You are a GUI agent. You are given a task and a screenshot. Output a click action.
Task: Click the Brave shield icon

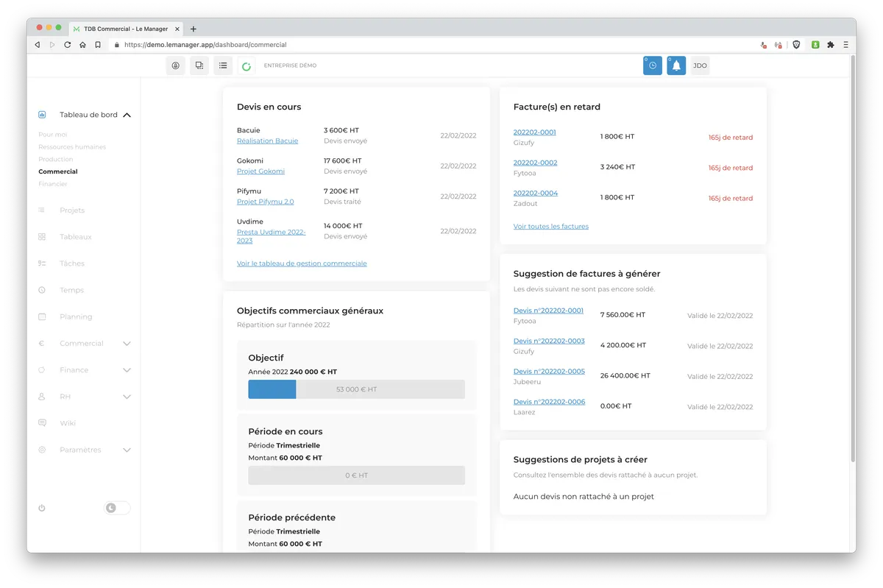point(796,45)
